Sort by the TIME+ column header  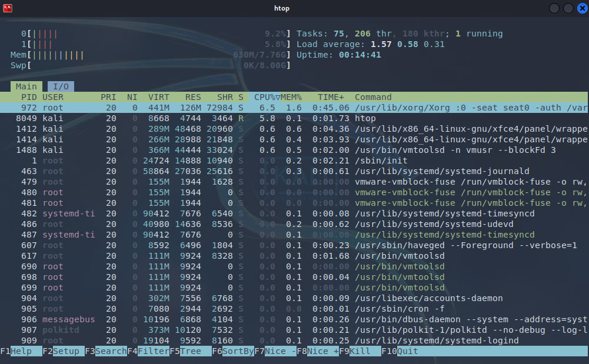[330, 96]
